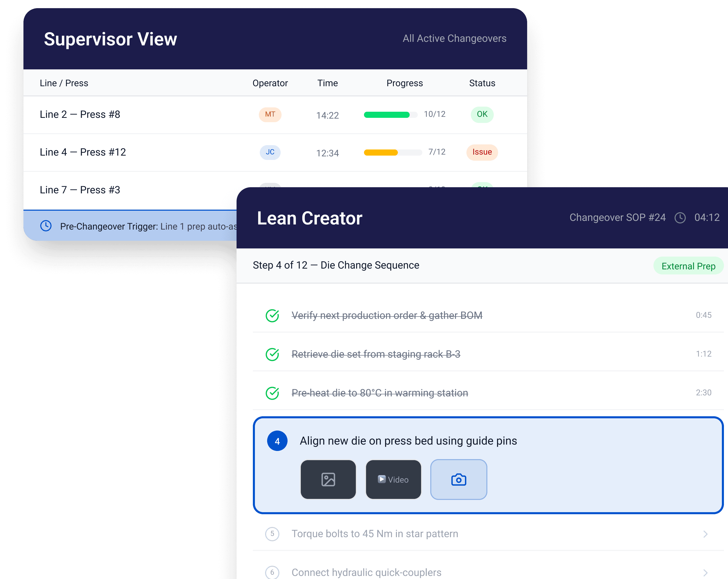Screen dimensions: 728x579
Task: Click the 12:34 time for Line 4
Action: 327,153
